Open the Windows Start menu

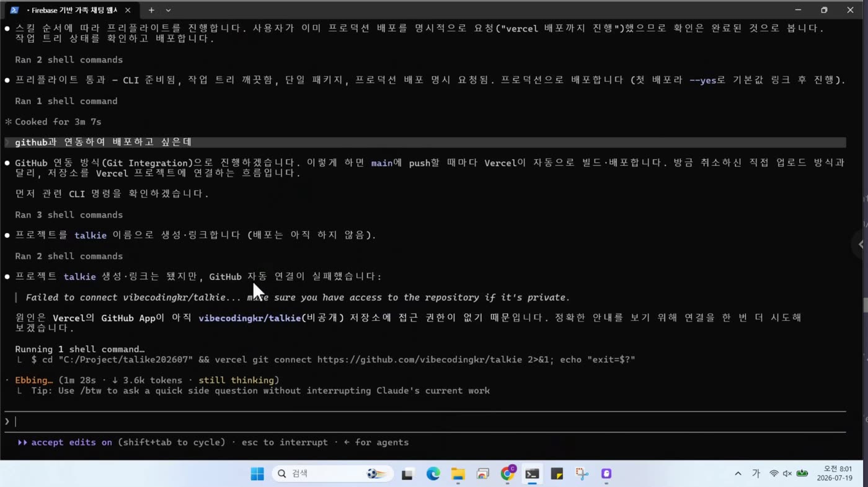point(257,474)
